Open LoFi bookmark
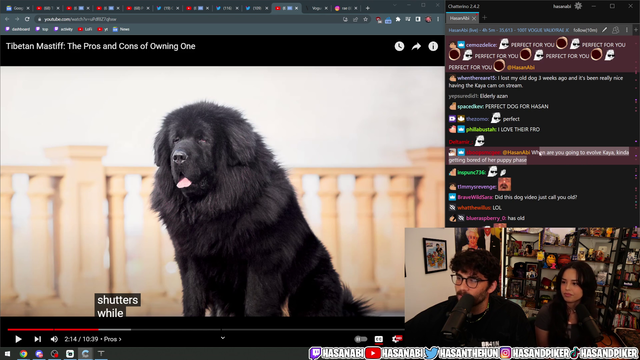 (x=85, y=29)
